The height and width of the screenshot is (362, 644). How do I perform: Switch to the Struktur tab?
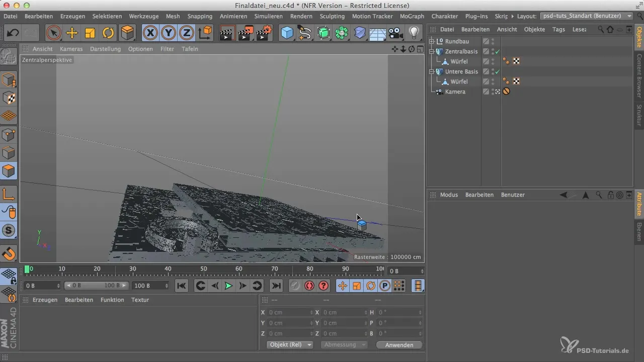(x=639, y=115)
